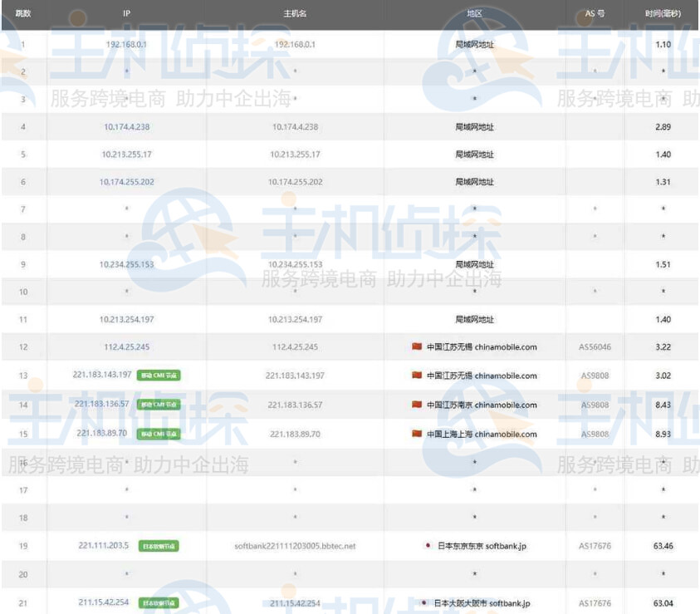Click IP address 192.168.0.1 in hop 1
This screenshot has height=614, width=700.
(126, 44)
